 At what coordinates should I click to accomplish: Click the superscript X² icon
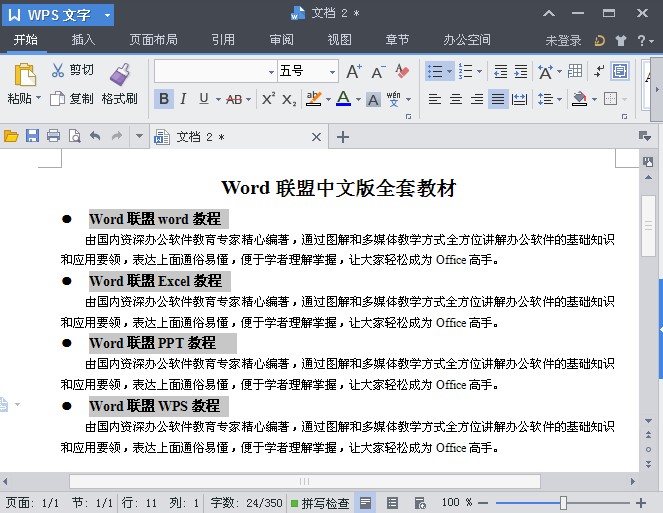(x=268, y=99)
